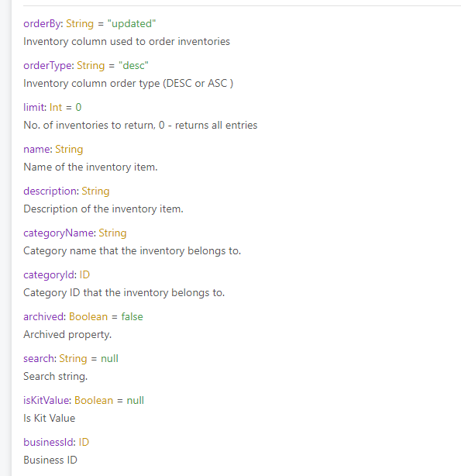Click the orderType argument name

(x=47, y=66)
